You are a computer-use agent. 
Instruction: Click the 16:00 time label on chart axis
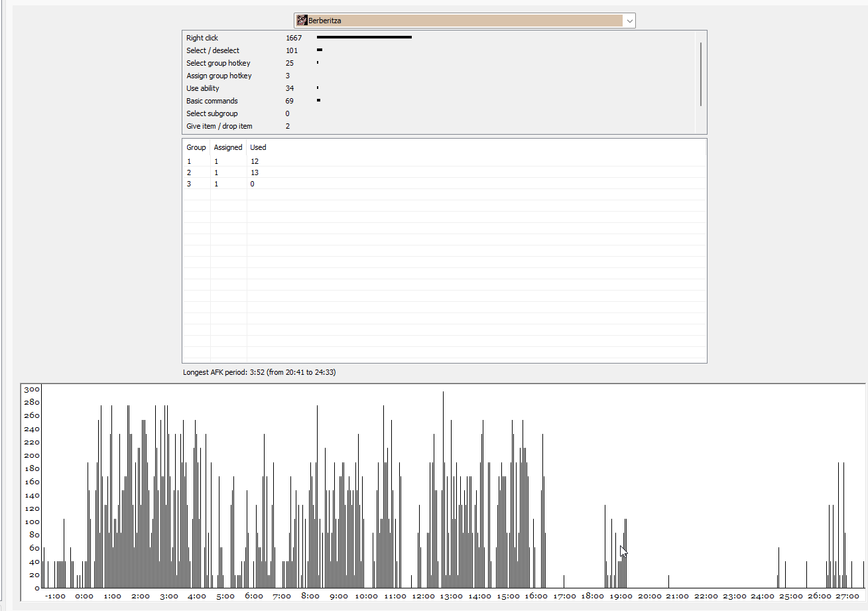click(536, 596)
